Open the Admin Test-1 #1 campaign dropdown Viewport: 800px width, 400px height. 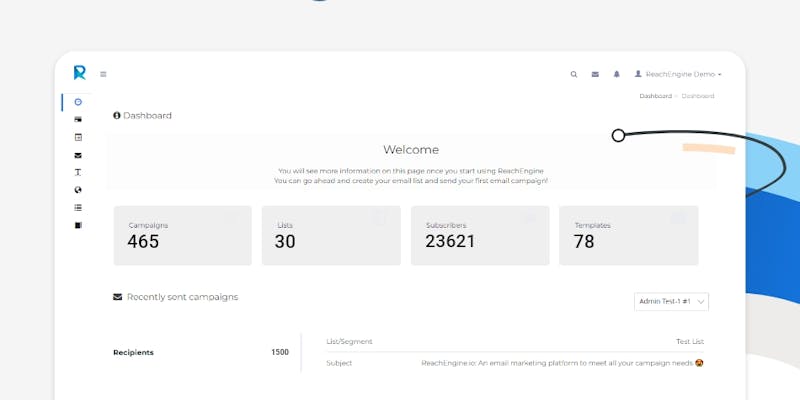671,302
